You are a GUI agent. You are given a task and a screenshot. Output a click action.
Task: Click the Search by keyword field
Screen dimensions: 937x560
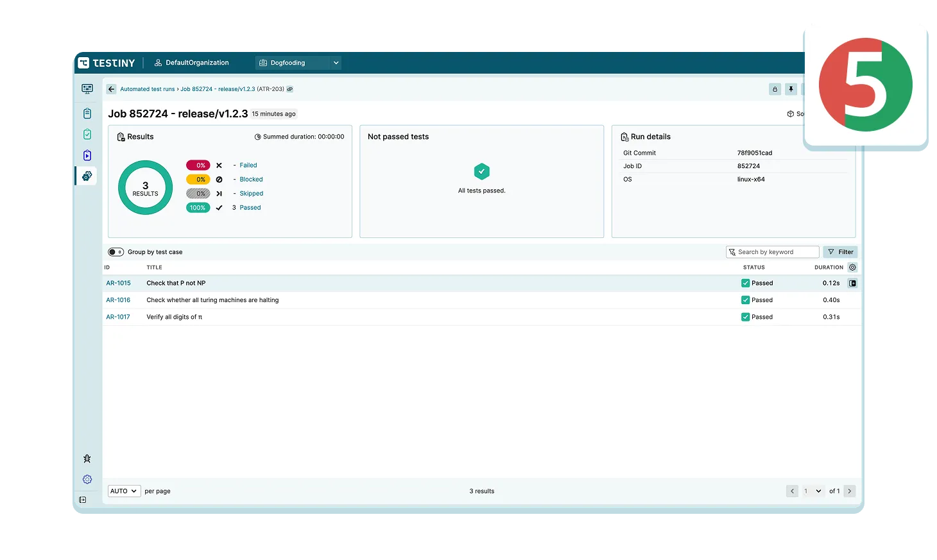(773, 252)
